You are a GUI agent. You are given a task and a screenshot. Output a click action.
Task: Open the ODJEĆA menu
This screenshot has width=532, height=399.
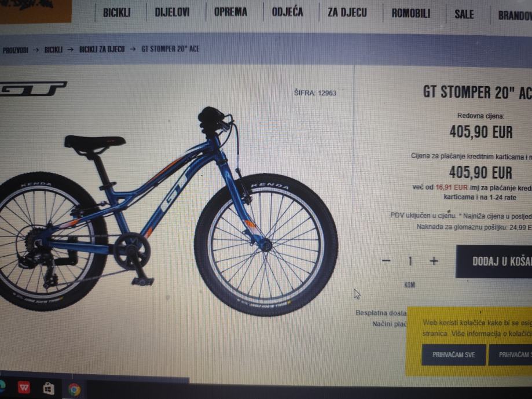pyautogui.click(x=287, y=12)
